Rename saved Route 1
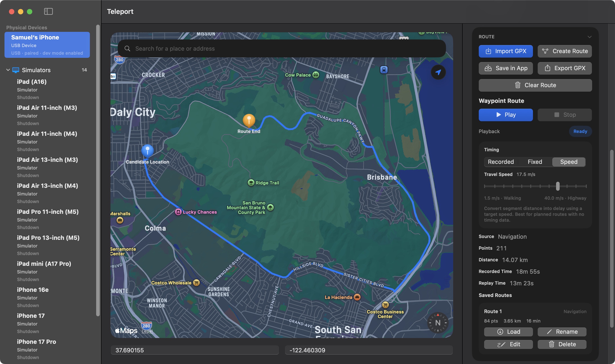This screenshot has width=615, height=364. 562,332
